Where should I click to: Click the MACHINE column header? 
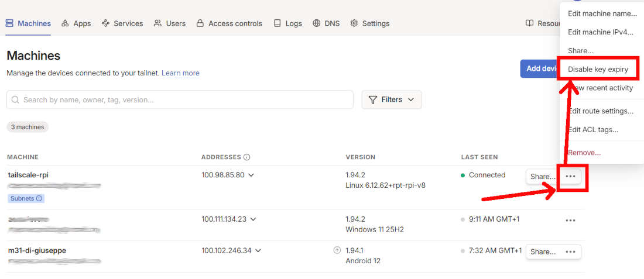click(23, 157)
